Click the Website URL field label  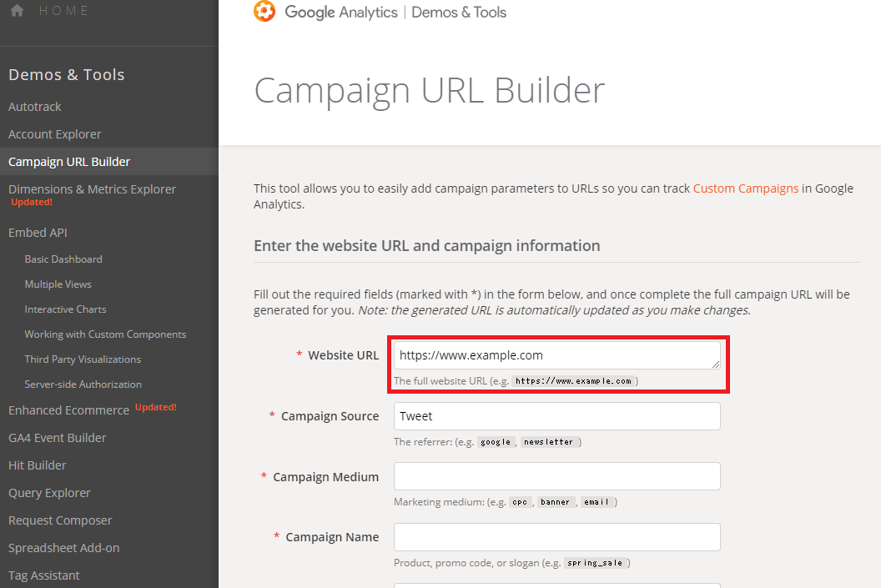click(343, 355)
